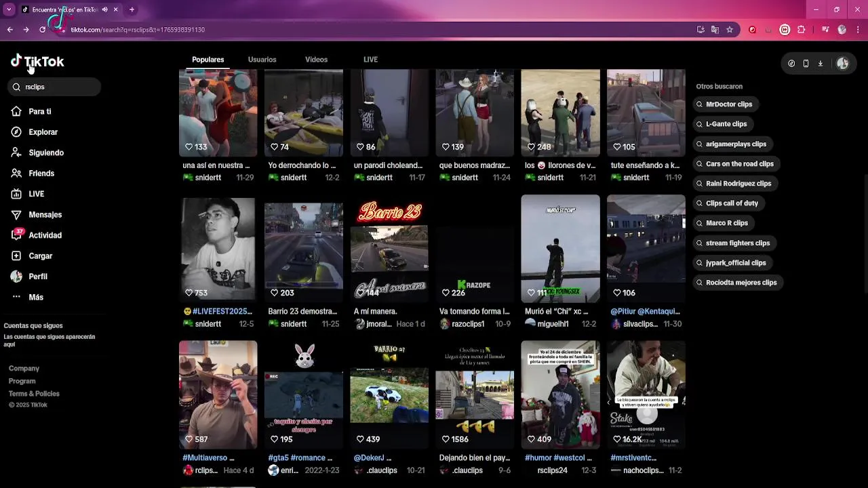
Task: Search suggestion Rociodta mejores clips
Action: tap(736, 283)
